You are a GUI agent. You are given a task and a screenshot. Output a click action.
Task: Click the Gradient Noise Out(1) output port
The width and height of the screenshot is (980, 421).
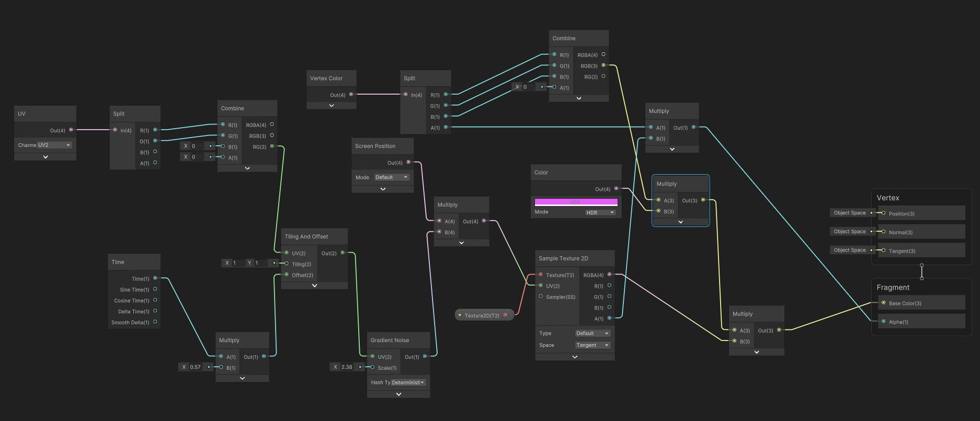[425, 357]
